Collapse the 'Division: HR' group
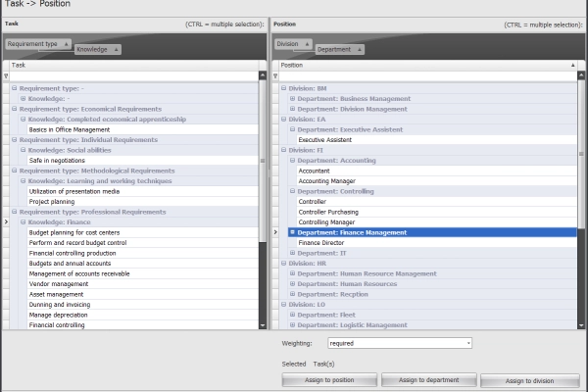The width and height of the screenshot is (588, 392). pos(283,264)
